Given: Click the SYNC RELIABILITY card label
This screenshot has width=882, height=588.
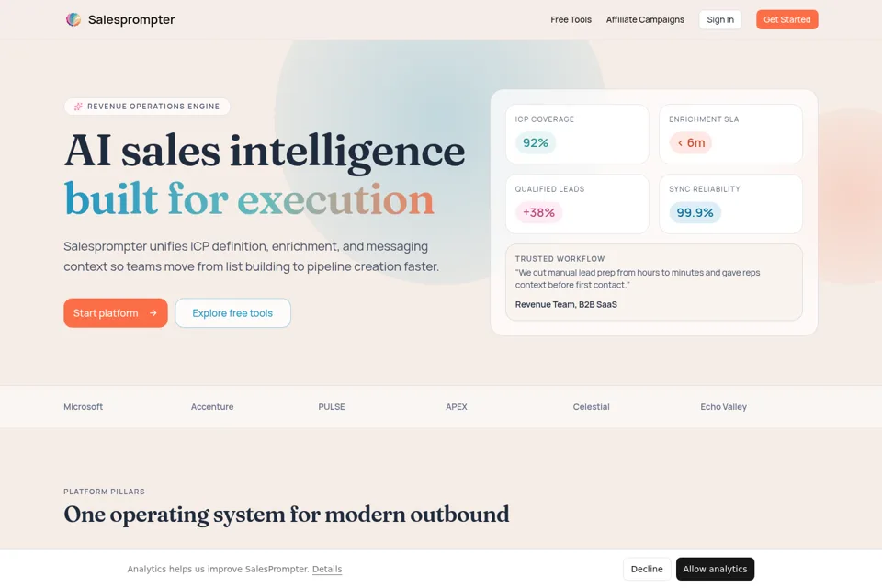Looking at the screenshot, I should click(x=705, y=189).
